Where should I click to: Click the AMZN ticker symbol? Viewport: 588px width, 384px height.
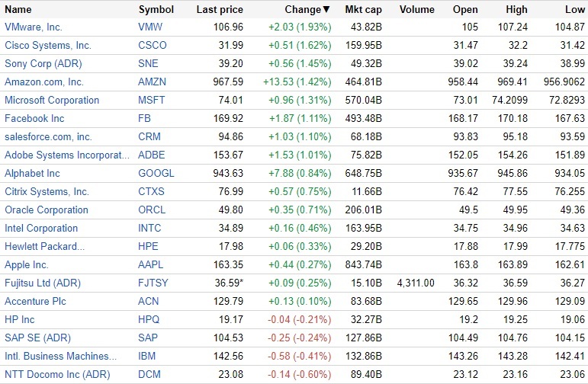coord(153,82)
